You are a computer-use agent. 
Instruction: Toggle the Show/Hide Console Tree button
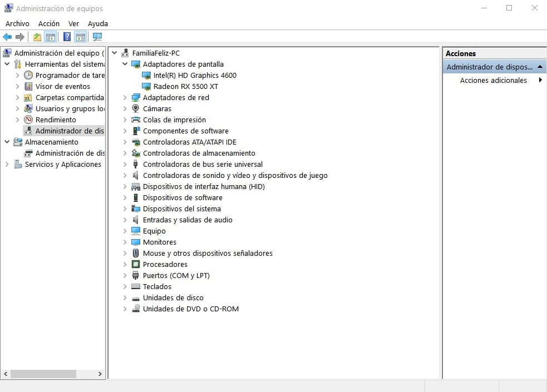click(51, 37)
